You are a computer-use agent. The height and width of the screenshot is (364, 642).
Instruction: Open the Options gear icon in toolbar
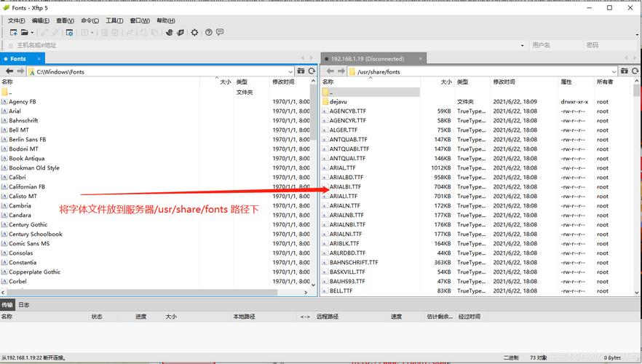194,33
